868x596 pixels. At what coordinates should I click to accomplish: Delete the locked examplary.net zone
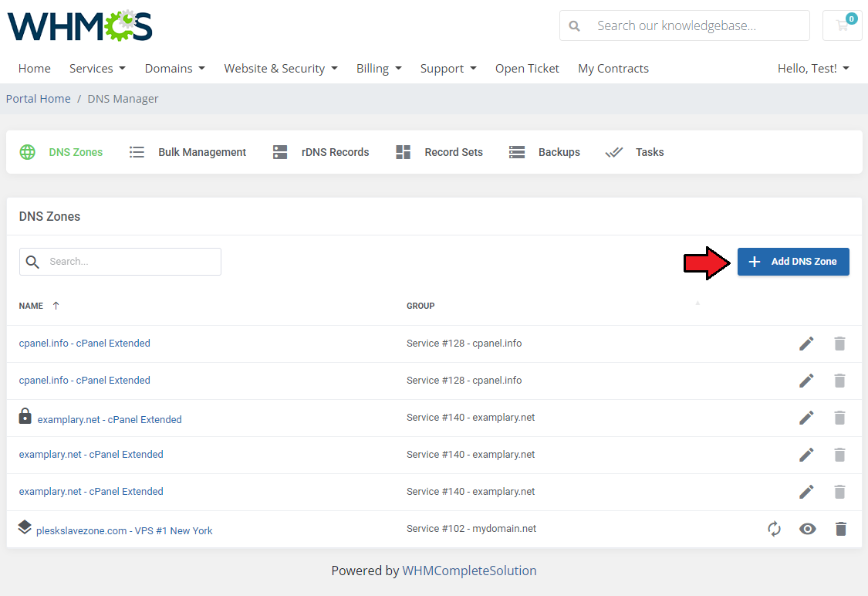(839, 418)
